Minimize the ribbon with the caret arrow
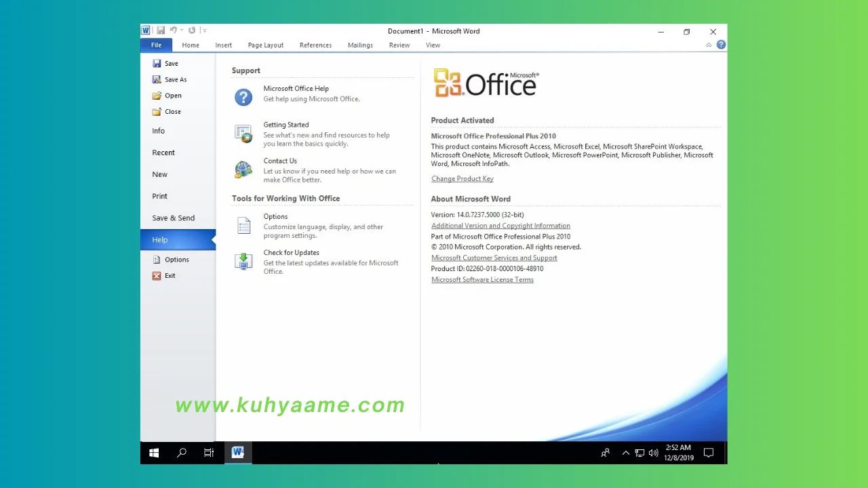The width and height of the screenshot is (868, 488). click(709, 45)
